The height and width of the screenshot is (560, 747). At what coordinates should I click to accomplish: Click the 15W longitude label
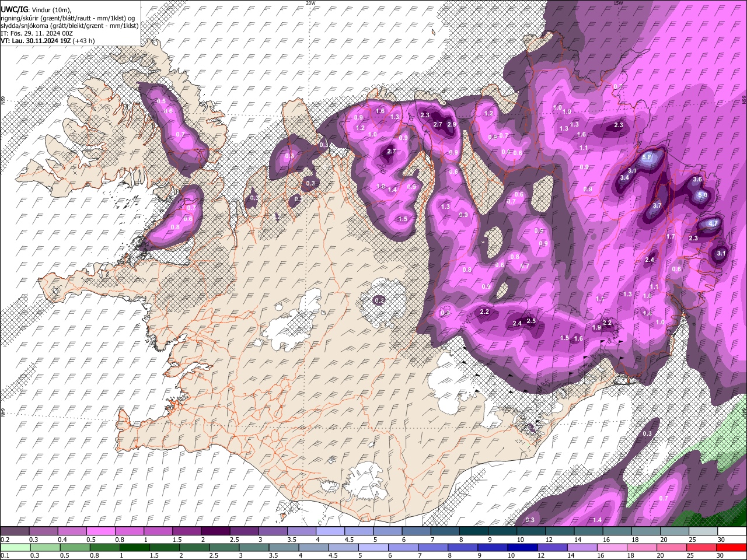pyautogui.click(x=619, y=3)
